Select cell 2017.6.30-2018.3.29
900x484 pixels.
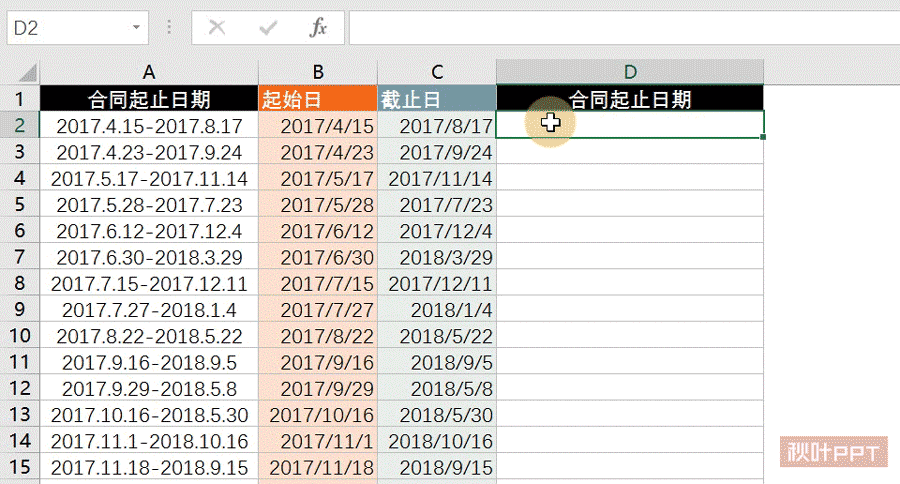click(149, 257)
